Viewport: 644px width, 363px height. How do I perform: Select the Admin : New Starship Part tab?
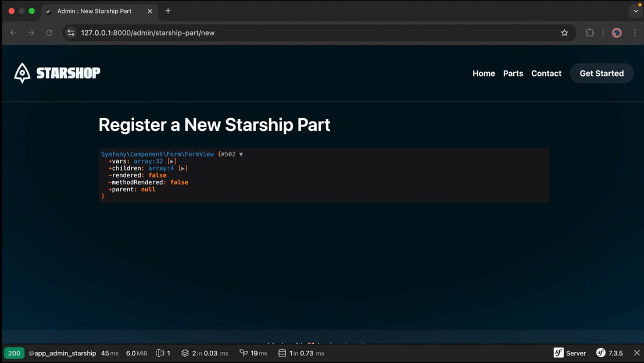point(99,11)
